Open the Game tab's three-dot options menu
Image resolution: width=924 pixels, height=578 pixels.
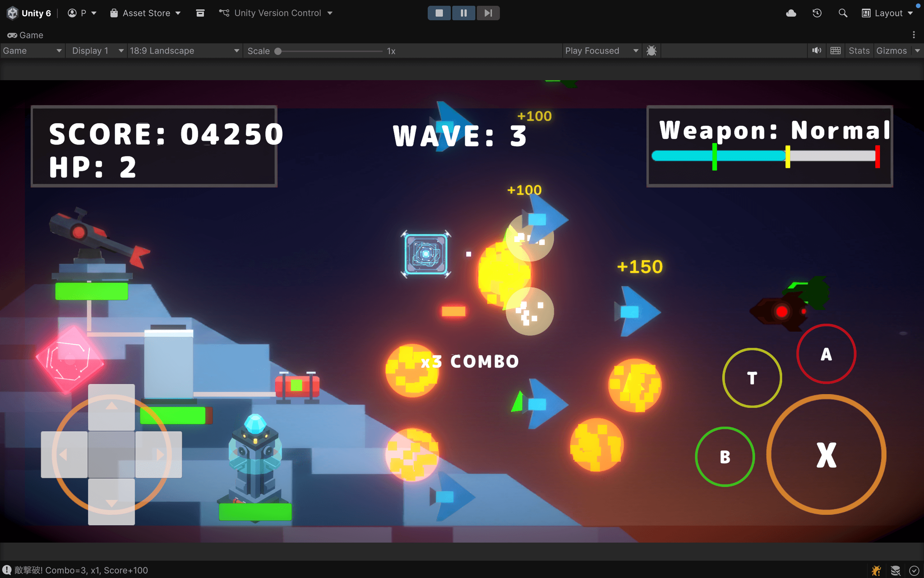[914, 35]
